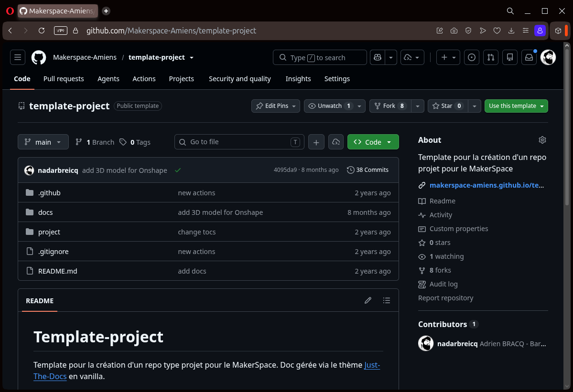Open Security and quality tab
The image size is (573, 392).
240,79
